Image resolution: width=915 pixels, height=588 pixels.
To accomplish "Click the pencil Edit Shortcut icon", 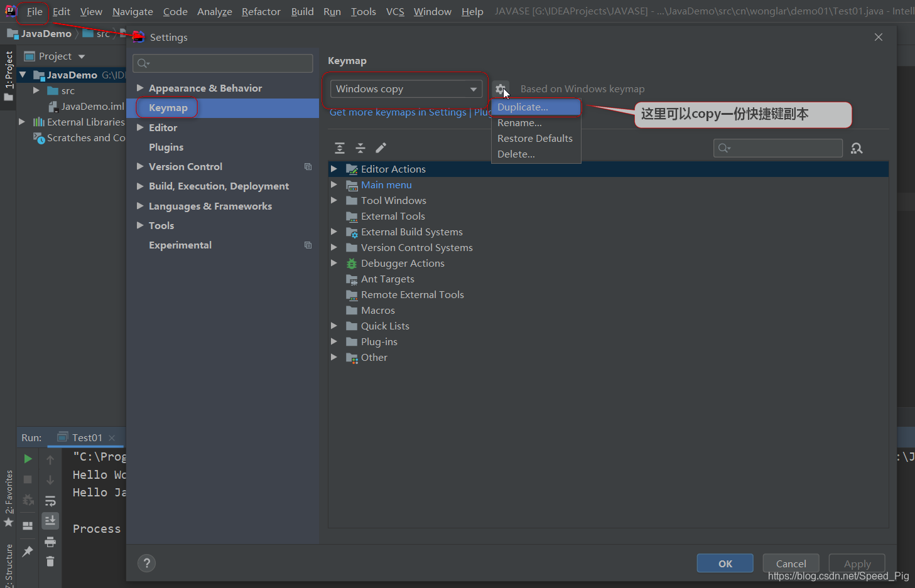I will click(x=381, y=148).
